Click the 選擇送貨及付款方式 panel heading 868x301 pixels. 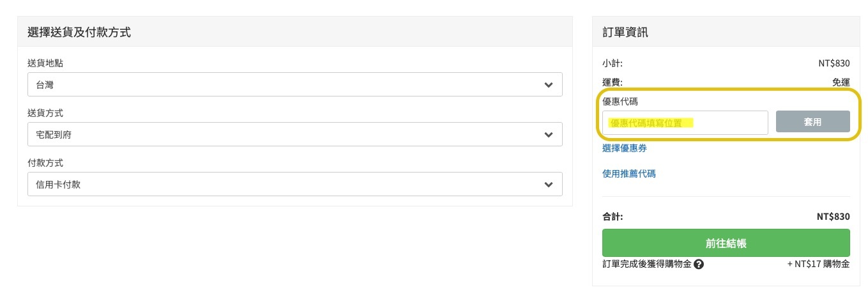coord(79,32)
